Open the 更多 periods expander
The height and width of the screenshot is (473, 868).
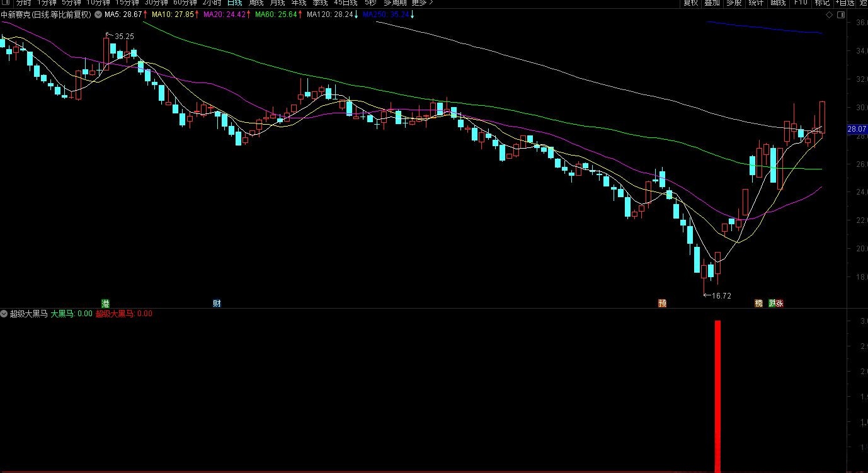[x=421, y=3]
